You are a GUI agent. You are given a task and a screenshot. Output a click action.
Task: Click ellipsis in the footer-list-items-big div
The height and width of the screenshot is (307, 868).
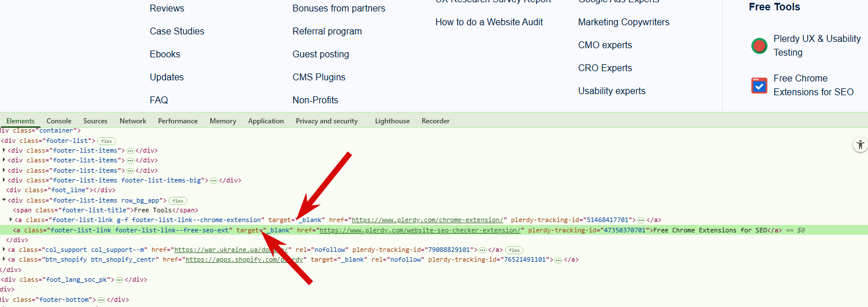click(x=214, y=180)
